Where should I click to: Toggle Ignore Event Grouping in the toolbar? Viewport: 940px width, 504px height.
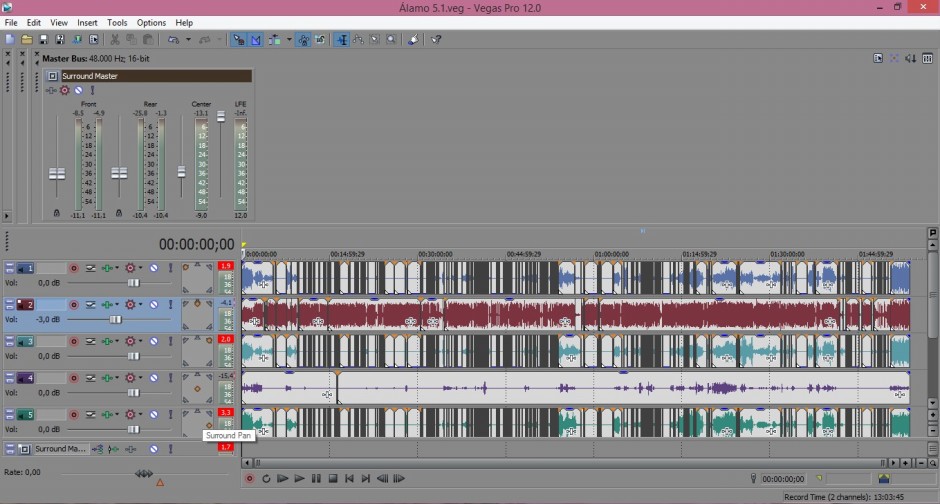coord(320,40)
